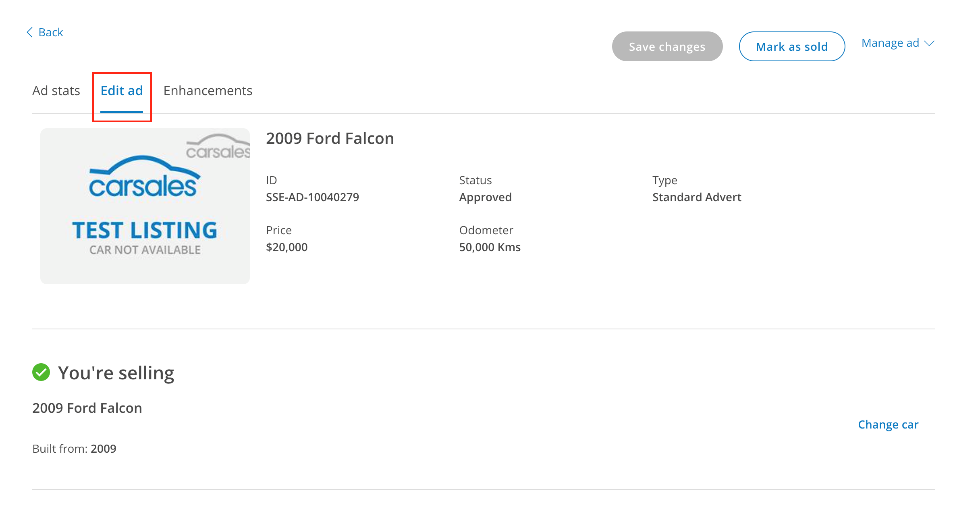Mark the ad as sold
Image resolution: width=980 pixels, height=516 pixels.
pyautogui.click(x=791, y=46)
